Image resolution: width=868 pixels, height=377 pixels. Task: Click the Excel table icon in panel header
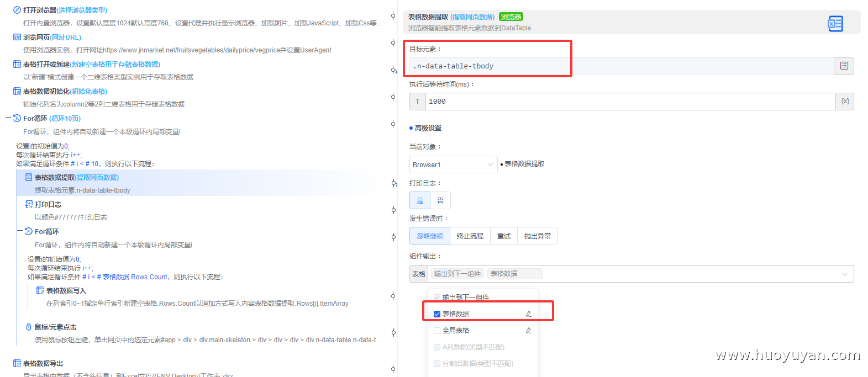click(x=835, y=23)
